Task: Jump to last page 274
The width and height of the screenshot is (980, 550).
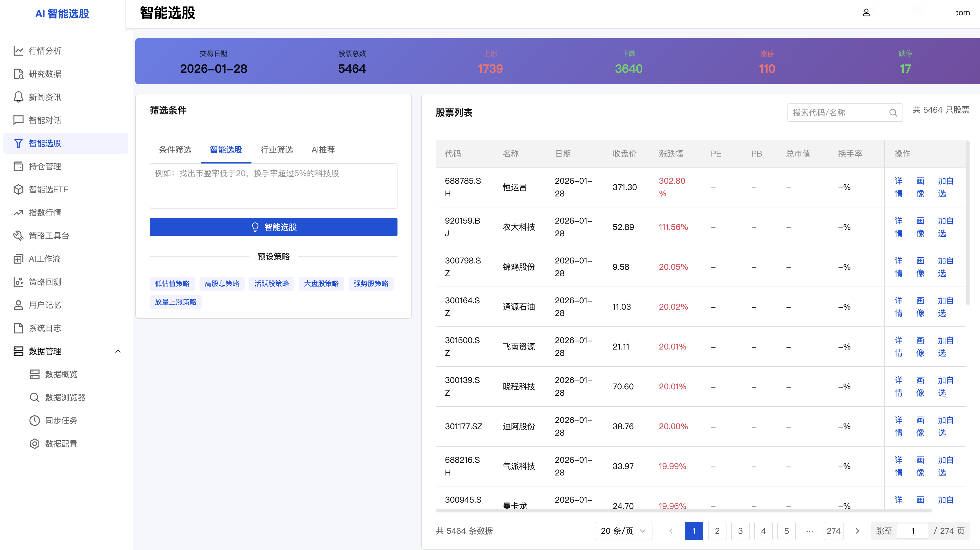Action: click(x=833, y=531)
